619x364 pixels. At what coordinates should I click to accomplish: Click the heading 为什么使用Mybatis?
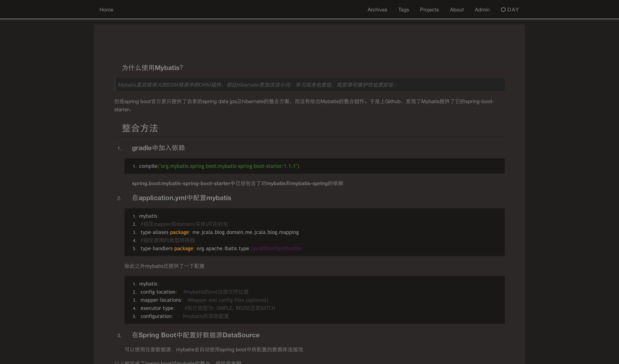[152, 68]
